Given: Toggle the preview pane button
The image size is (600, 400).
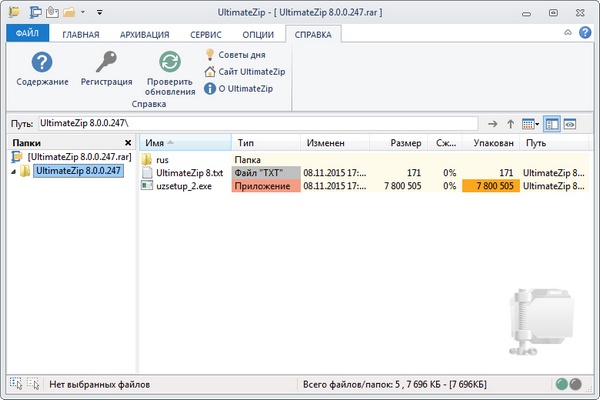Looking at the screenshot, I should [x=569, y=124].
